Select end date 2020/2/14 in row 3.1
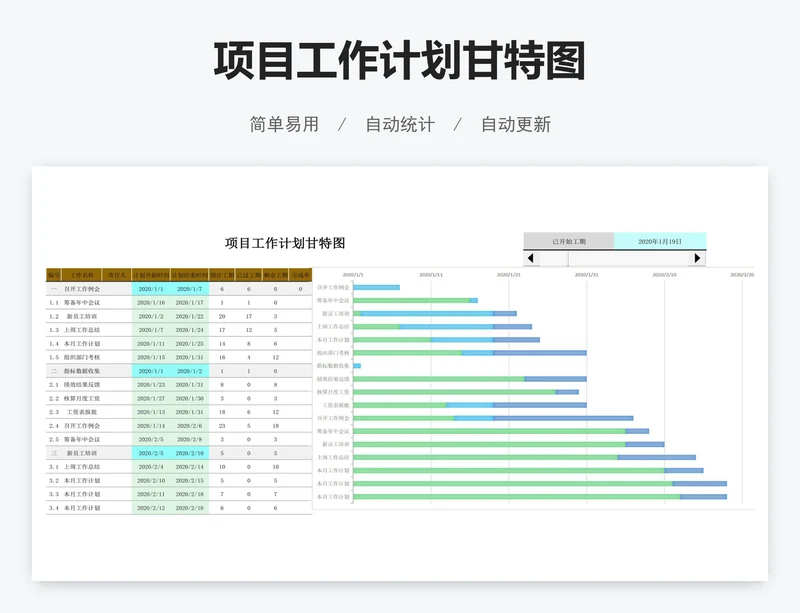The image size is (800, 613). coord(189,467)
